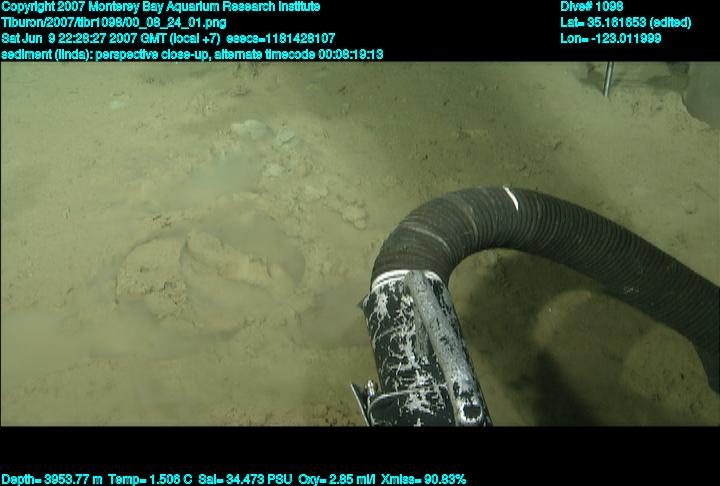The image size is (720, 486).
Task: Click the 'sediment (linda)' annotation text
Action: tap(47, 55)
